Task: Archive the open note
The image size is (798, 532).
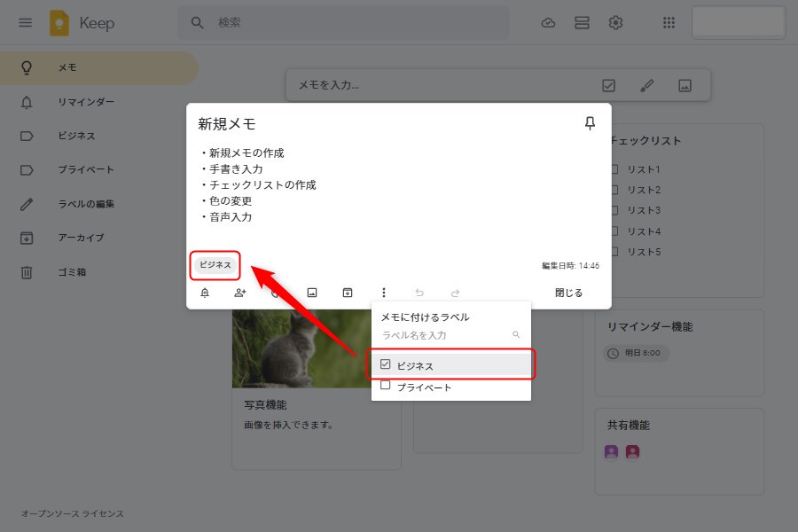Action: click(x=348, y=293)
